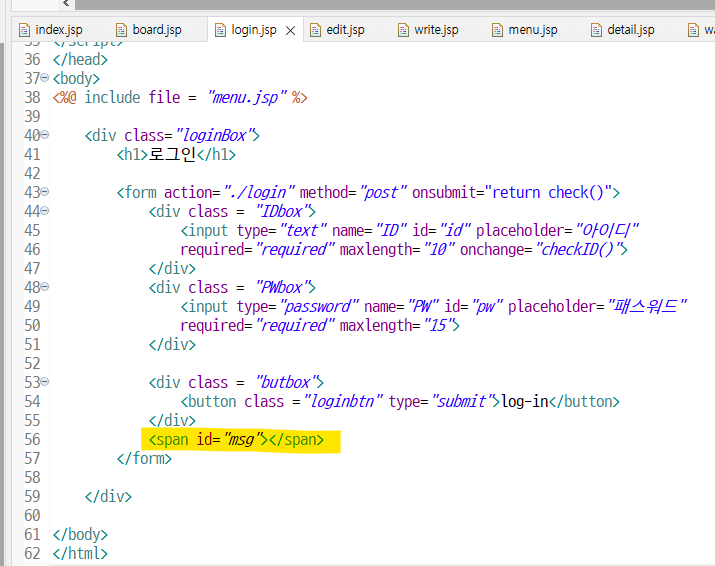Screen dimensions: 715x566
Task: Click the board.jsp file icon
Action: [x=121, y=30]
